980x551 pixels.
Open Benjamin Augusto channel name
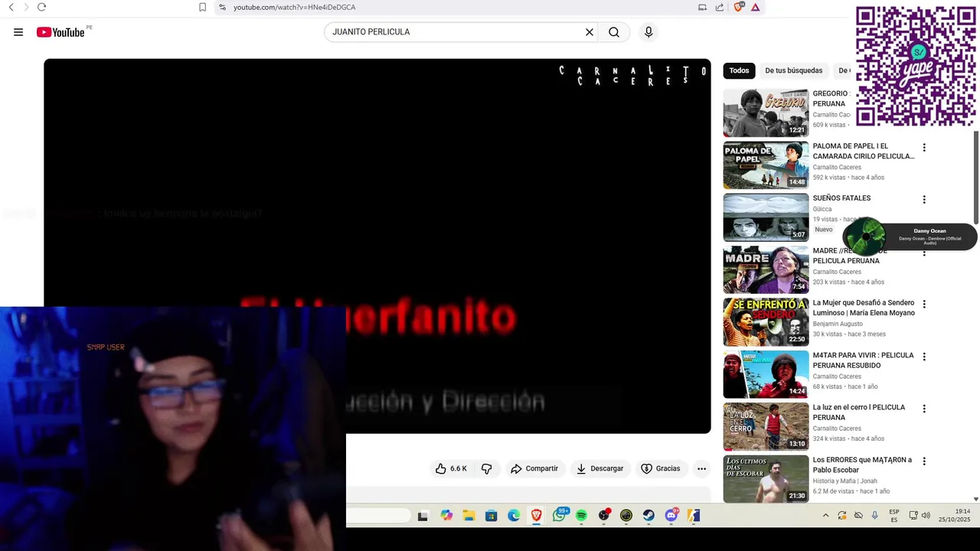tap(838, 324)
